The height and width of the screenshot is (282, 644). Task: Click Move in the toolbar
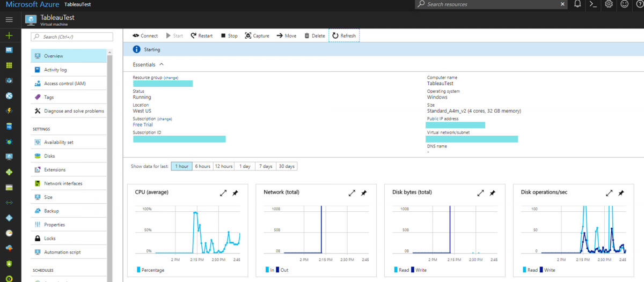point(287,36)
